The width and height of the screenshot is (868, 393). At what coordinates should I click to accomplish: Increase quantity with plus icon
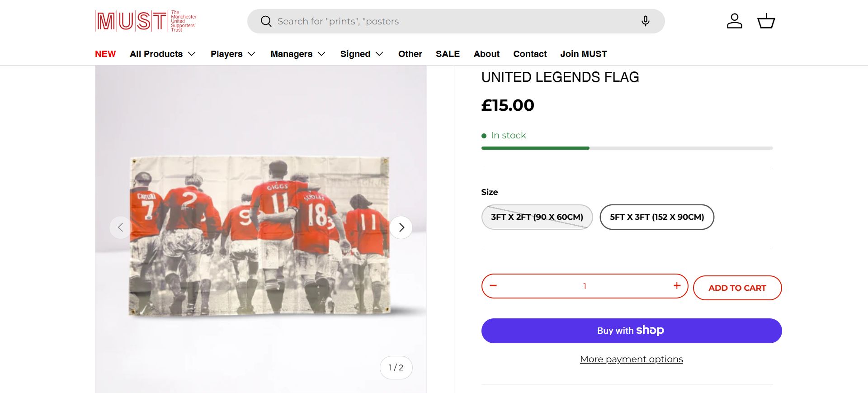coord(677,286)
